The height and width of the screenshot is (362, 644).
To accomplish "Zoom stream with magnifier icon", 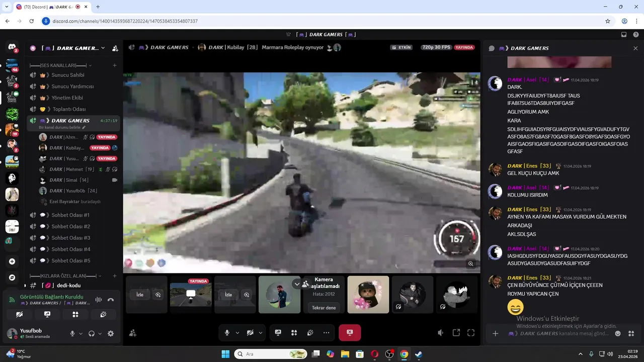I will click(x=471, y=263).
